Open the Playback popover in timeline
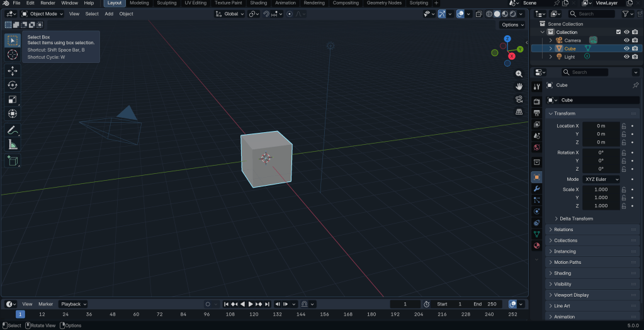Viewport: 644px width, 330px height. pos(73,304)
